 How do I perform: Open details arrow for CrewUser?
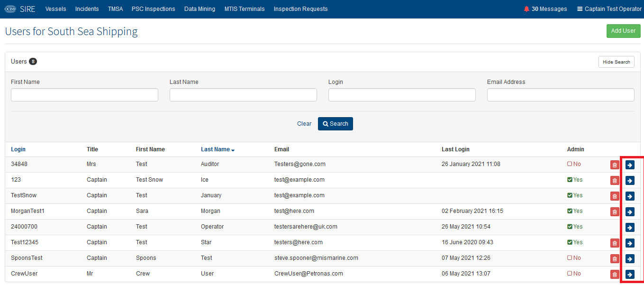[x=630, y=274]
